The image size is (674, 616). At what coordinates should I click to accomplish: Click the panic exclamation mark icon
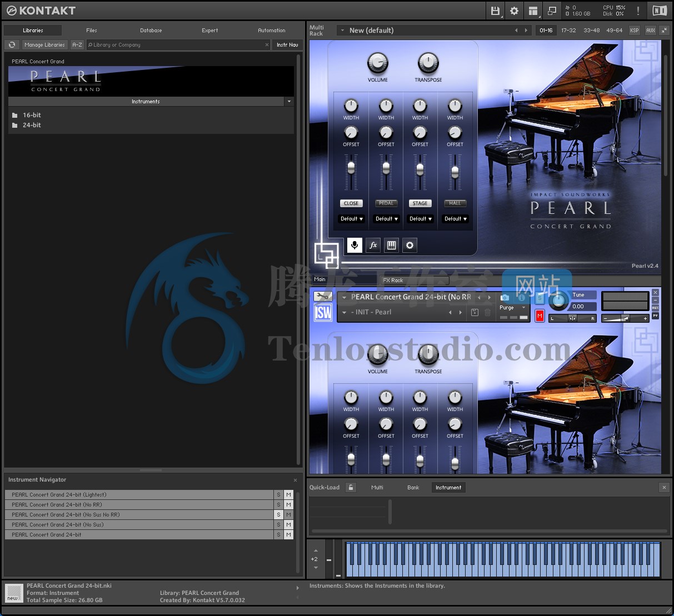pos(638,11)
